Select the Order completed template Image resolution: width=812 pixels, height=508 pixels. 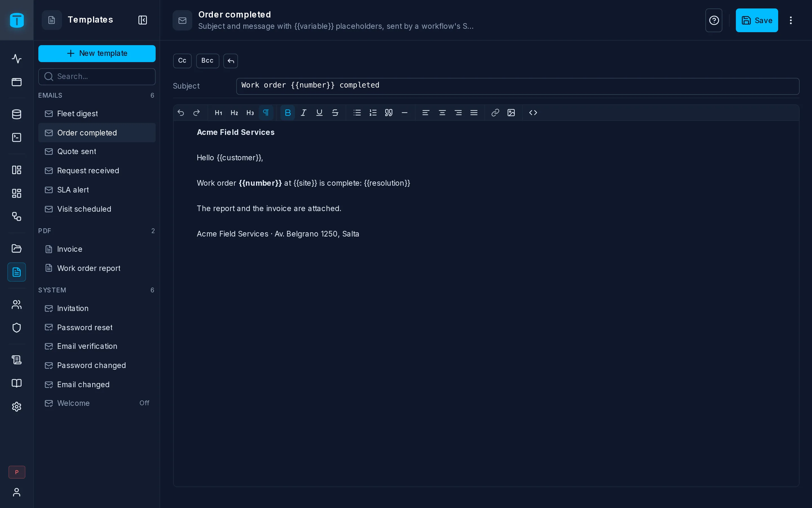[x=97, y=133]
